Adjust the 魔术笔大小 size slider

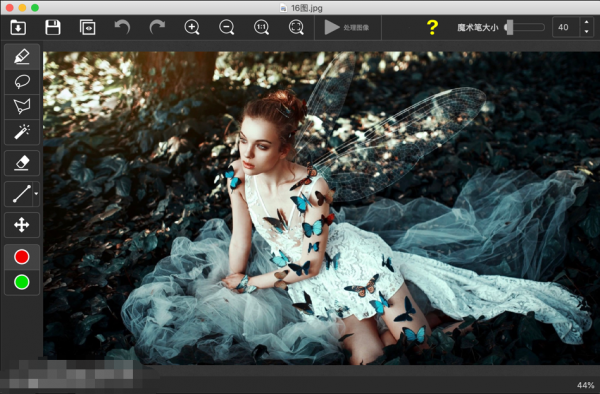[x=525, y=28]
